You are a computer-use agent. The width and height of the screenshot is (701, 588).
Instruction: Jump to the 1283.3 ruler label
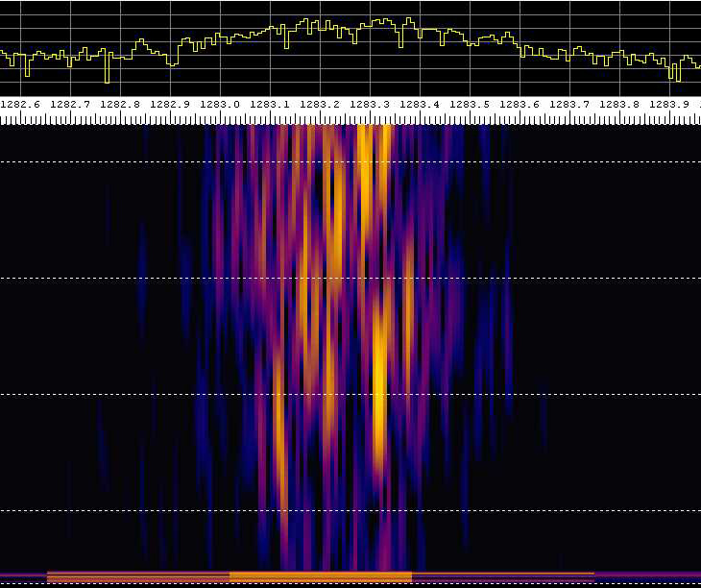pos(370,105)
